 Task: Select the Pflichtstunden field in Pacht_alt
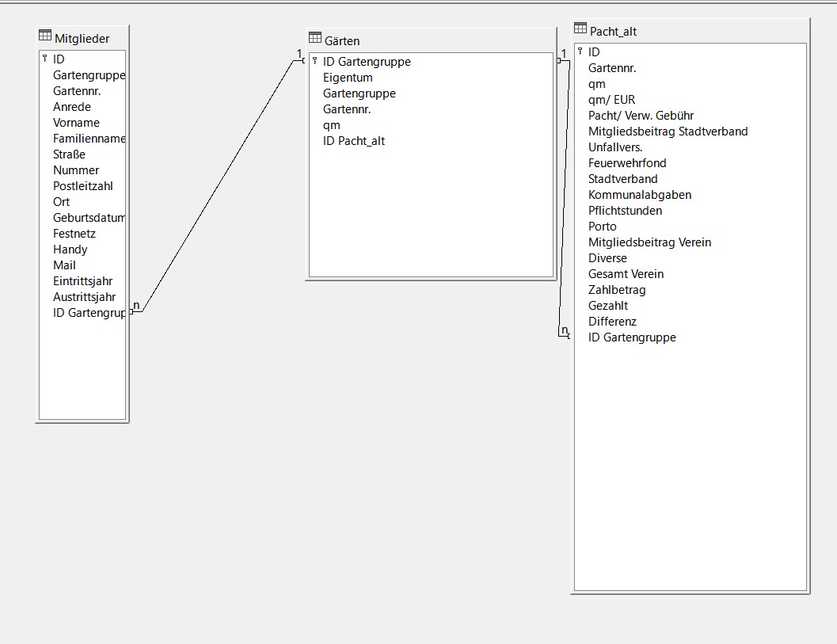pos(624,210)
